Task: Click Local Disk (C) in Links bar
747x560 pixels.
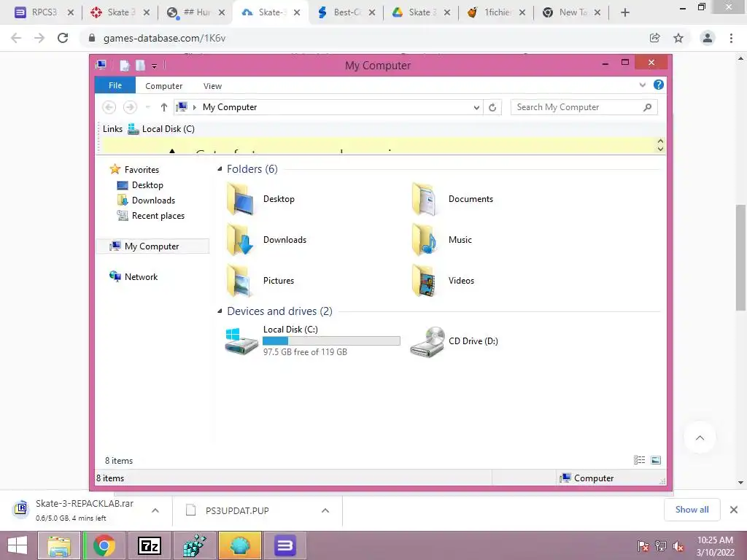Action: pos(161,129)
